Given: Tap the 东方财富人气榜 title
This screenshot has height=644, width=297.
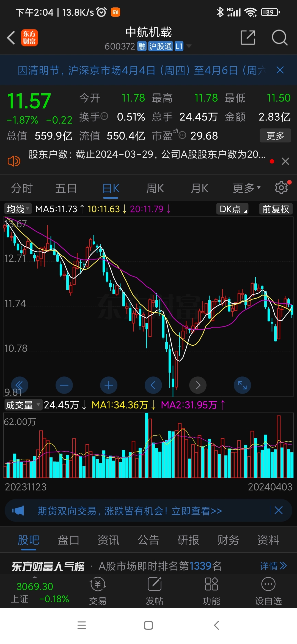Looking at the screenshot, I should click(48, 566).
